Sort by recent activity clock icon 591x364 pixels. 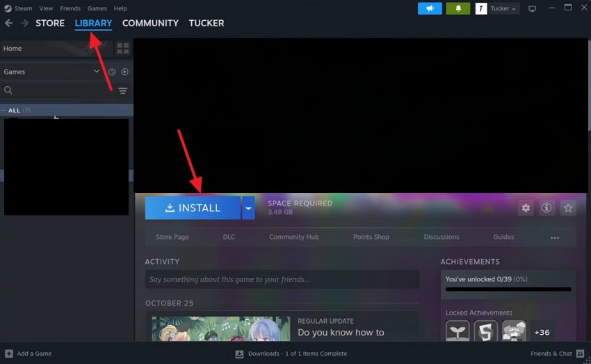pos(112,72)
